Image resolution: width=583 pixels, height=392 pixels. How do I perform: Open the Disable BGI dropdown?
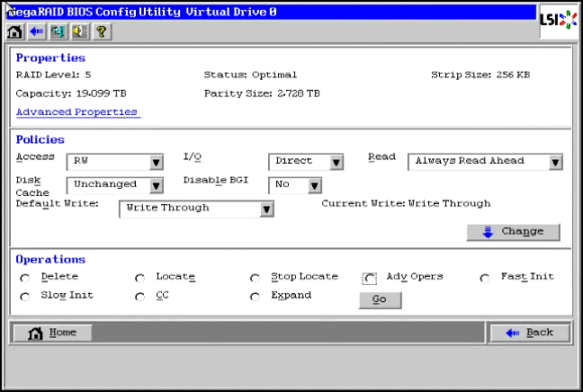coord(314,185)
